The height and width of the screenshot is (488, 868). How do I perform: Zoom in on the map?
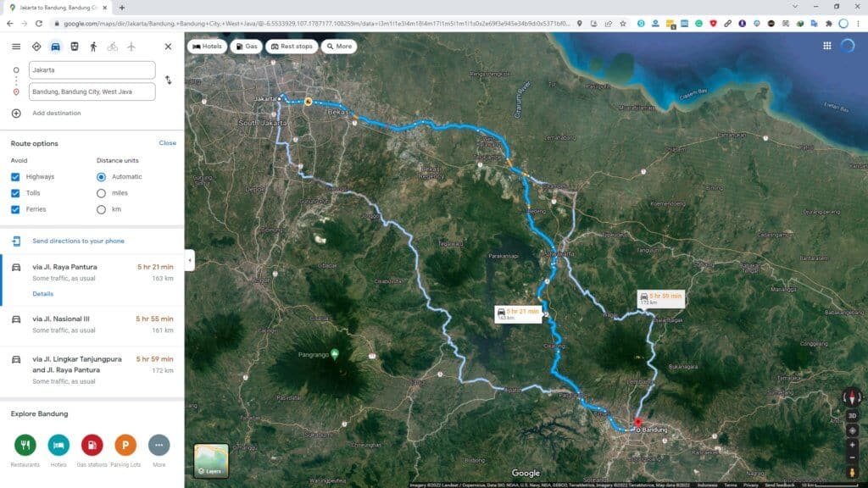tap(852, 445)
